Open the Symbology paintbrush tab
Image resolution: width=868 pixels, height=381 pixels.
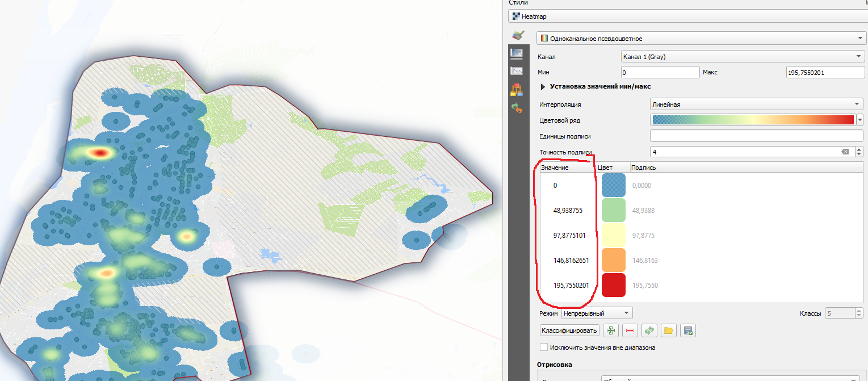[517, 35]
